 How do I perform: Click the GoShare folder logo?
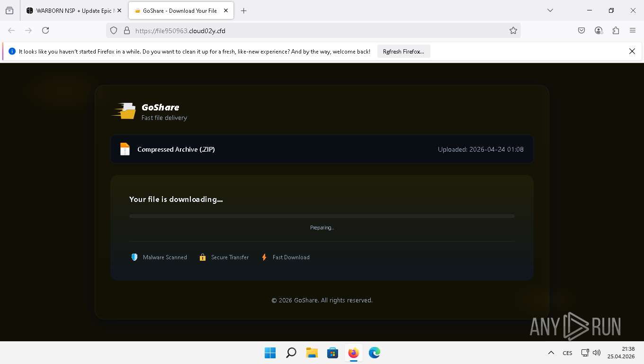tap(124, 111)
